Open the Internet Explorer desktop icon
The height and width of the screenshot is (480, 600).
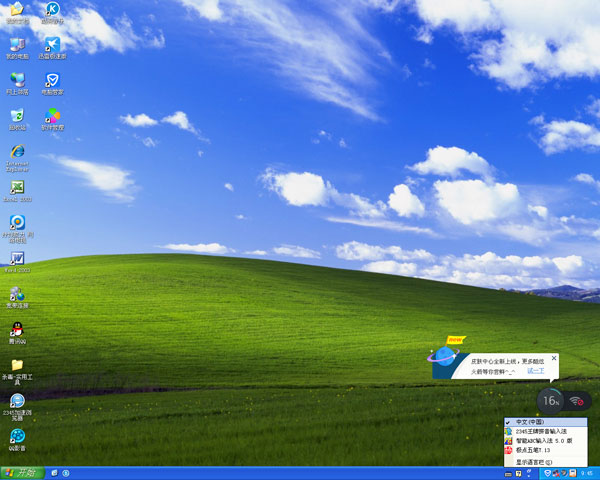click(17, 158)
